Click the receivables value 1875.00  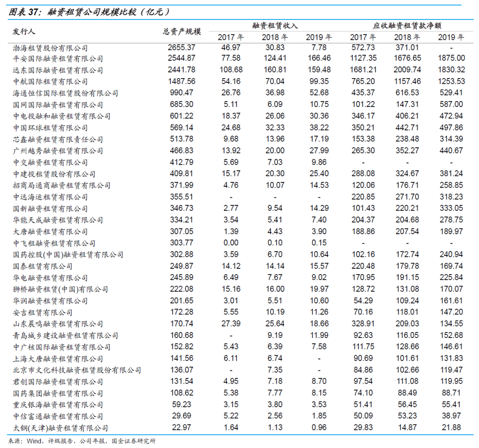point(451,58)
